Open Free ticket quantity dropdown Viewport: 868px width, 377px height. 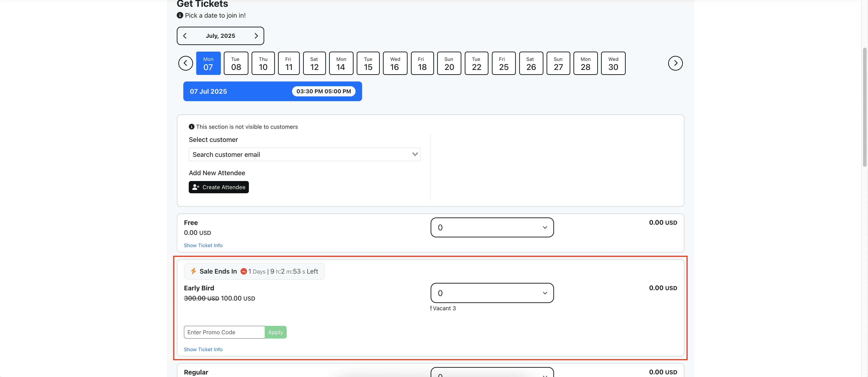[492, 228]
